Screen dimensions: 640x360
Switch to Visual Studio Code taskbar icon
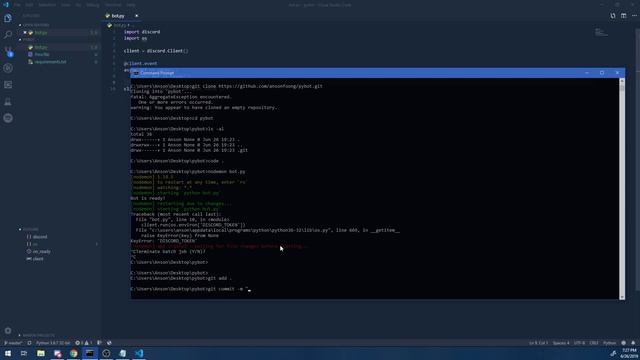point(139,353)
